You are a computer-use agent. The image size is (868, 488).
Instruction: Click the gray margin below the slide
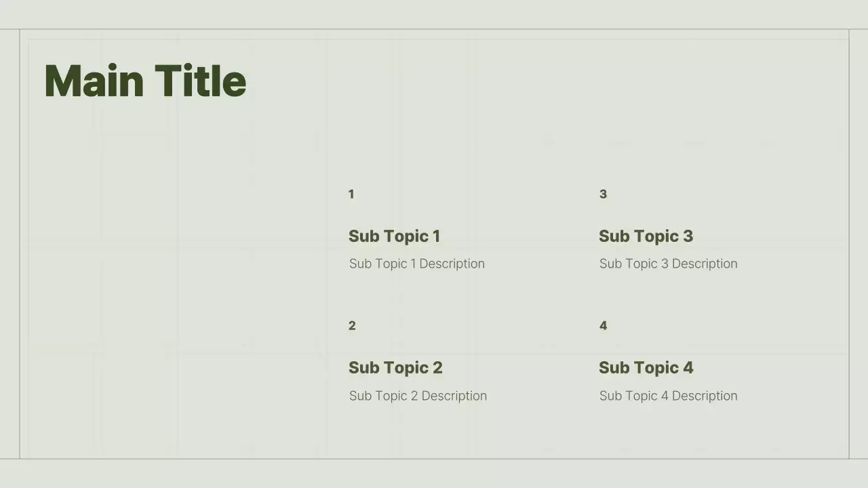(x=434, y=474)
